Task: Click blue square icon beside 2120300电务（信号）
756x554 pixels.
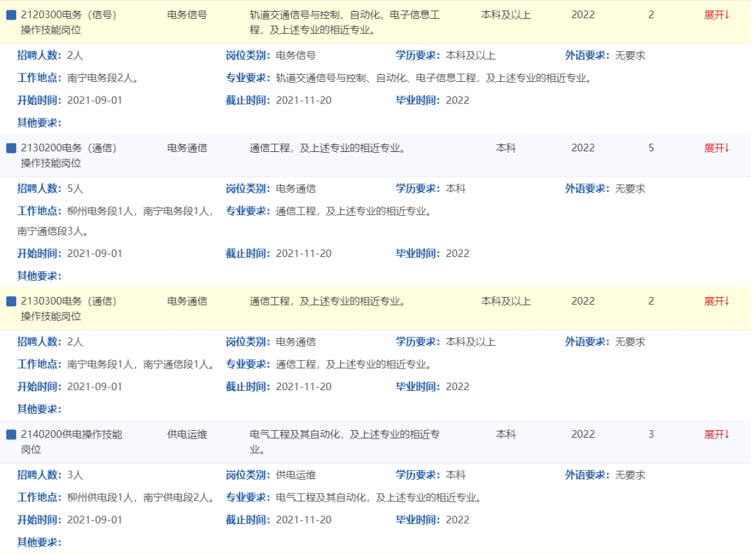Action: click(x=11, y=15)
